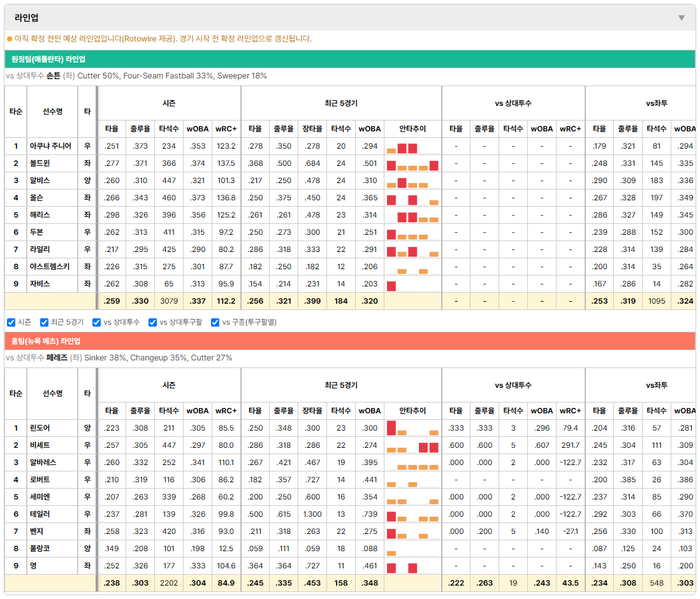Uncheck the 최근 5경기 checkbox
The width and height of the screenshot is (700, 599).
click(x=44, y=323)
